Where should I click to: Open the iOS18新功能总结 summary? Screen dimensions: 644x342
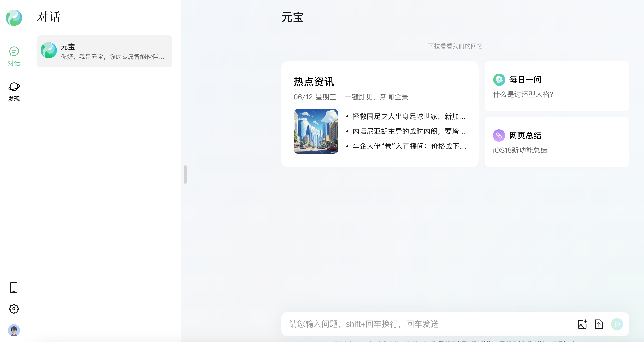click(520, 150)
